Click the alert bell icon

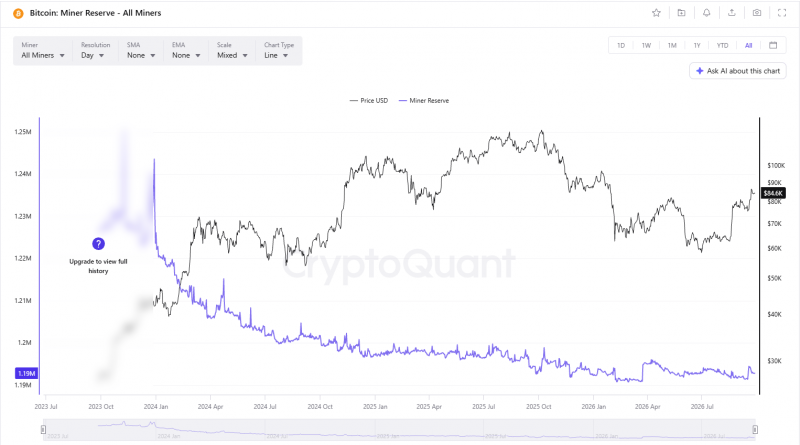click(706, 13)
